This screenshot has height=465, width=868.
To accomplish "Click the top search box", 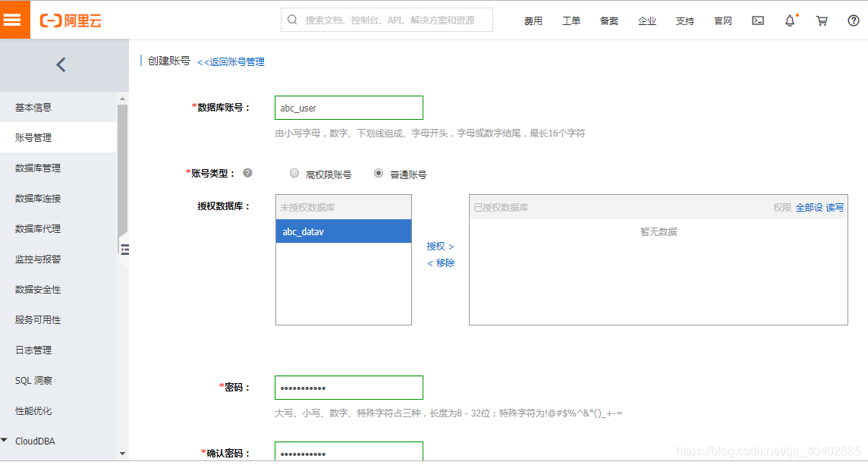I will click(387, 20).
